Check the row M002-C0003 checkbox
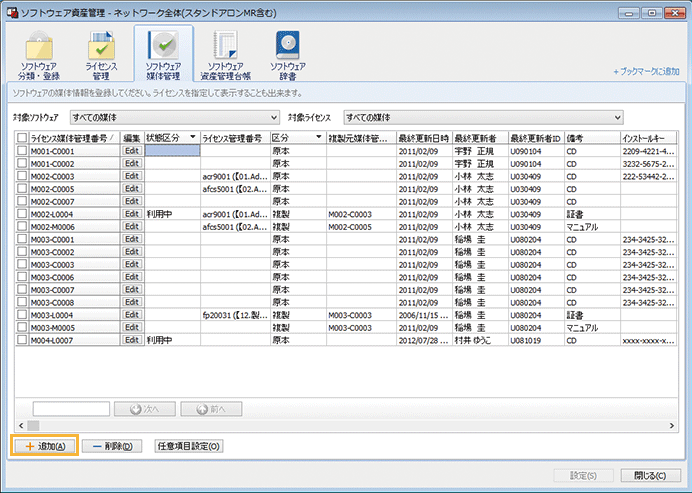Screen dimensions: 692x493 coord(22,176)
